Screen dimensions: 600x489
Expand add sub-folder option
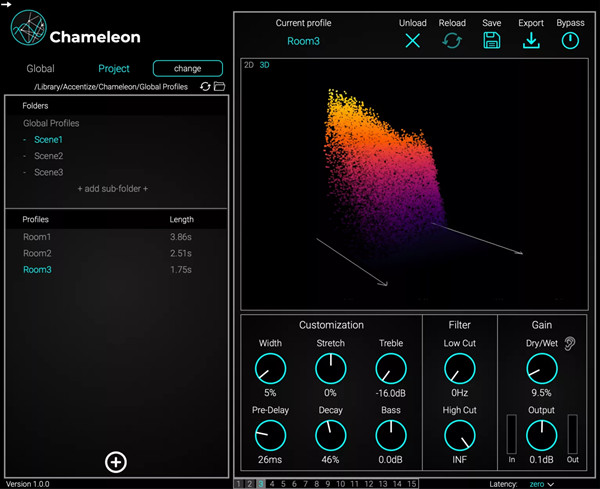113,188
